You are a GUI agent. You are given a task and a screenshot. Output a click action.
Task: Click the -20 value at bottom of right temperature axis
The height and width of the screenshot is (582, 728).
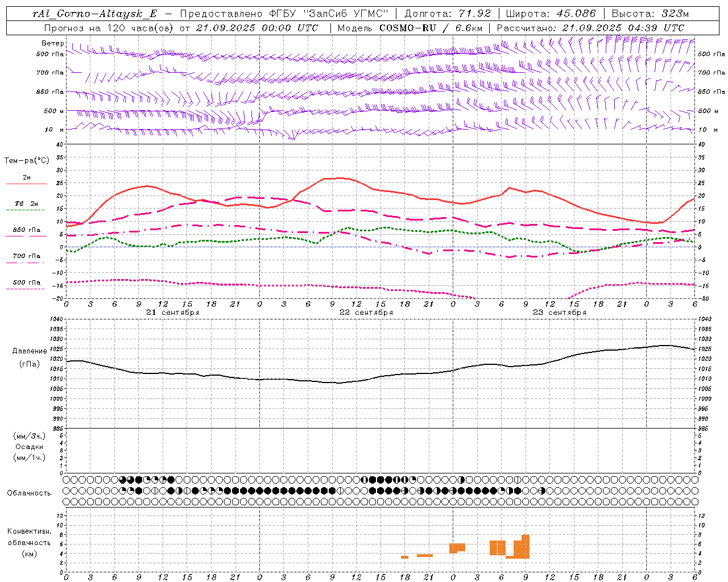[x=703, y=299]
